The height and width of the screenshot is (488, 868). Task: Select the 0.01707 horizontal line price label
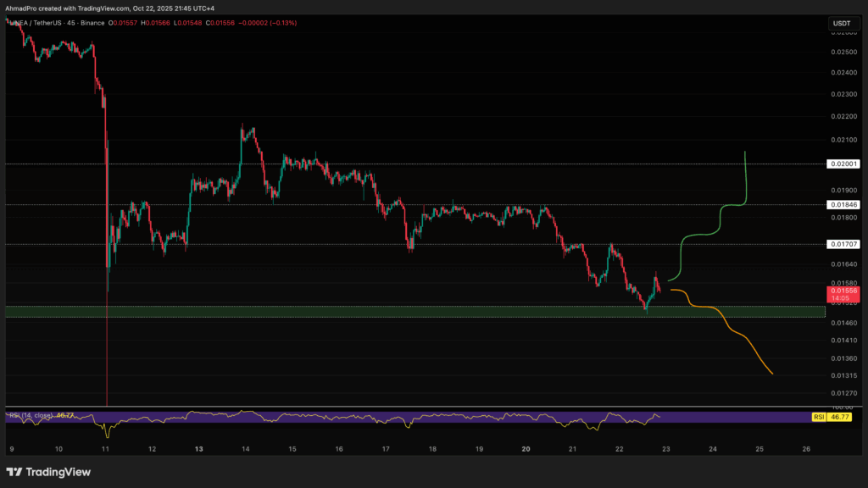pos(843,244)
